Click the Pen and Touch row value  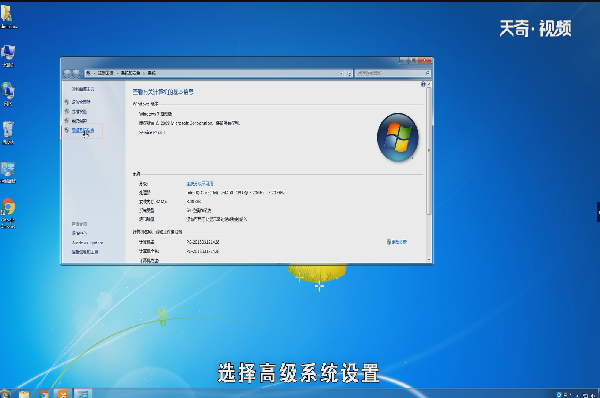217,219
